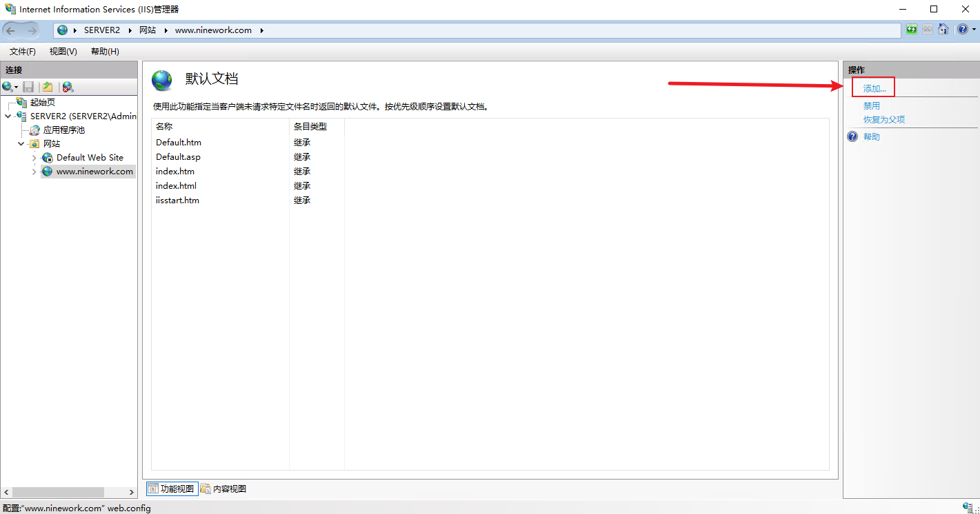Collapse the SERVER2 tree node

point(8,116)
